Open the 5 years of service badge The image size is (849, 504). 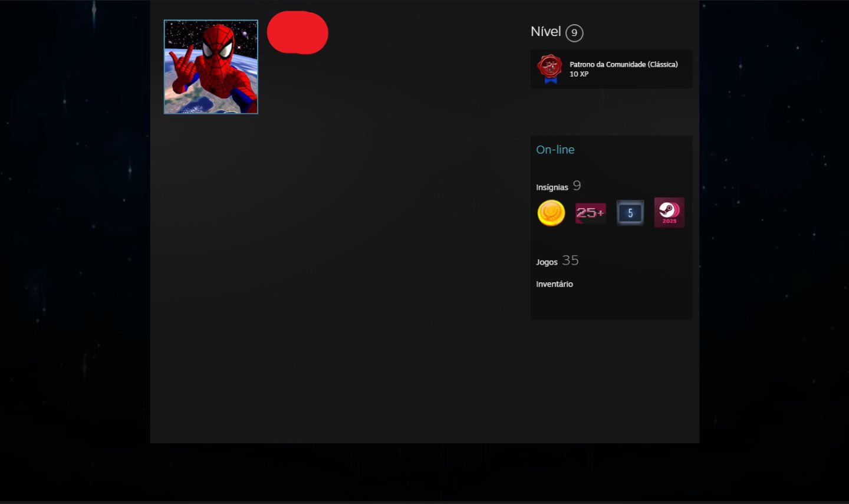click(630, 213)
